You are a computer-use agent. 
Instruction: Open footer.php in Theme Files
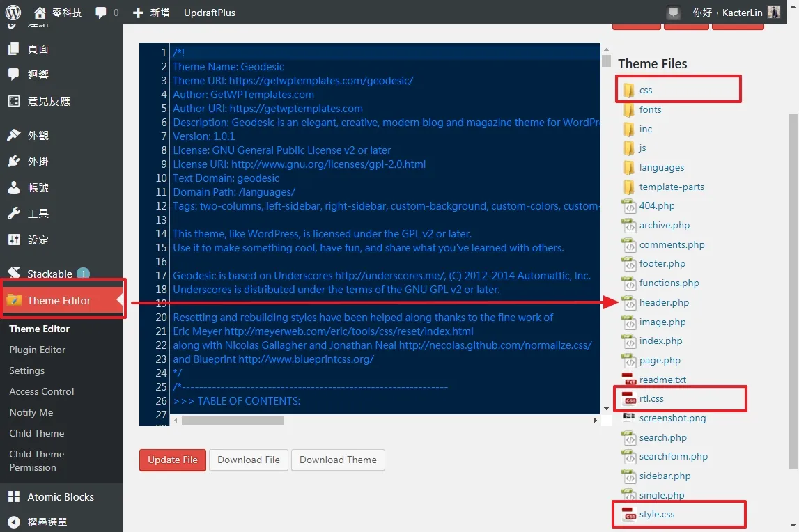coord(662,264)
